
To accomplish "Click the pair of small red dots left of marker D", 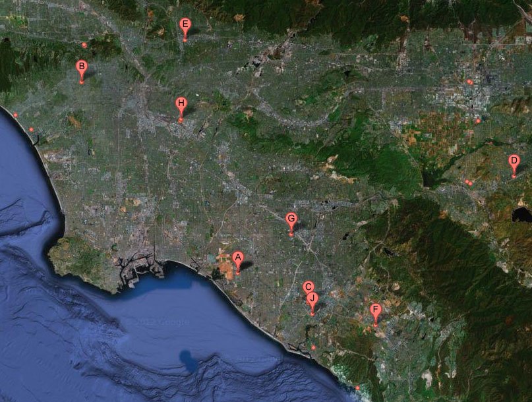I will click(x=468, y=182).
